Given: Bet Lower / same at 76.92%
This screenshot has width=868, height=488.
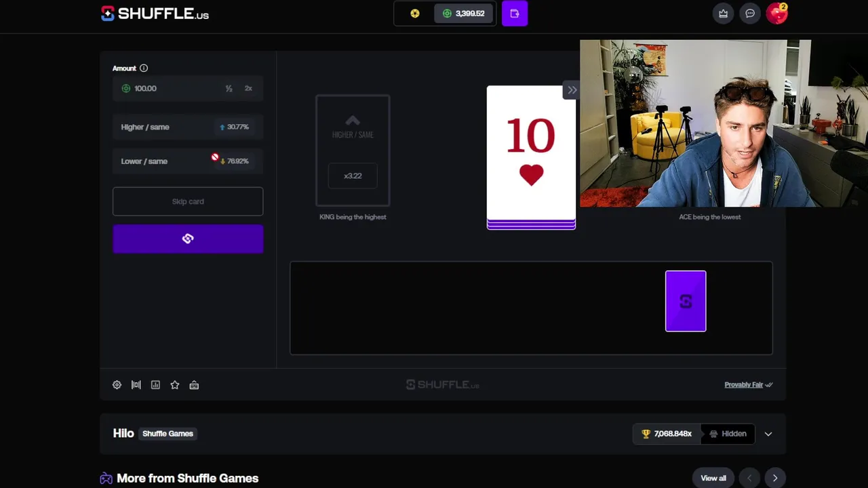Looking at the screenshot, I should coord(188,161).
